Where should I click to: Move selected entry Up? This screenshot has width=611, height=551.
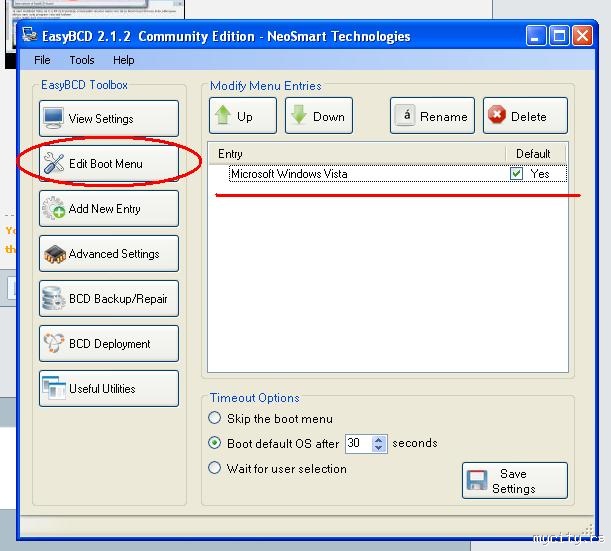[x=243, y=116]
